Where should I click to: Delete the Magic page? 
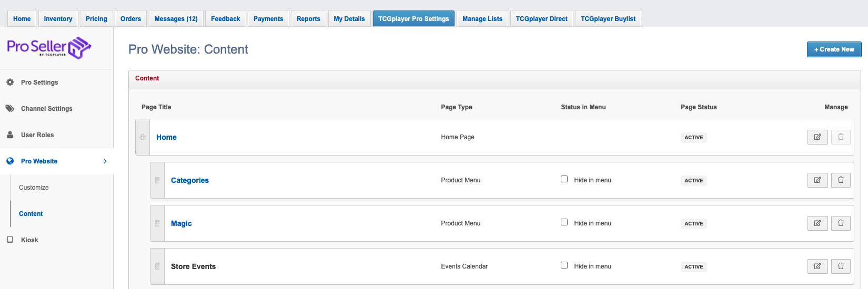pos(841,223)
